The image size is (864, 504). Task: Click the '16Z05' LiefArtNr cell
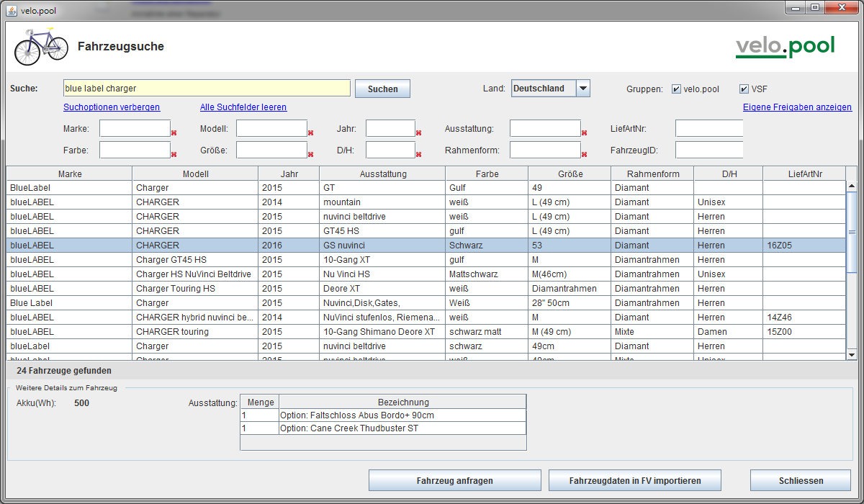tap(804, 246)
